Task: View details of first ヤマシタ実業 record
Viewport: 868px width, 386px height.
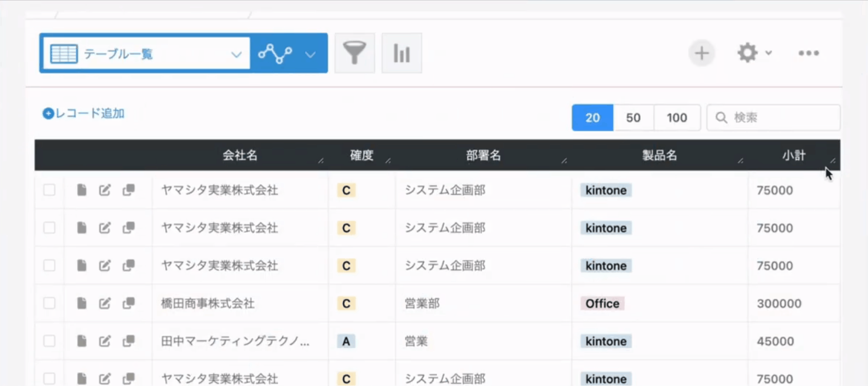Action: [x=82, y=190]
